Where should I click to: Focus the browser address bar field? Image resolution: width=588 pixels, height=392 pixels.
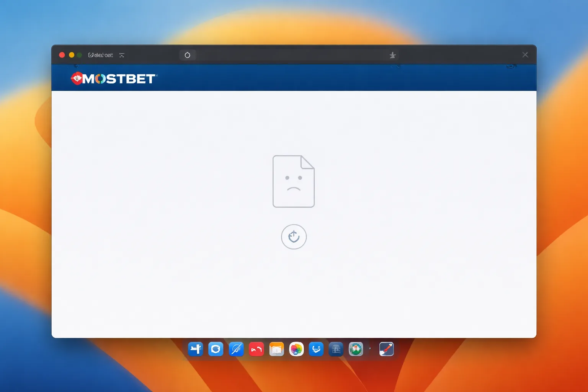(x=289, y=55)
